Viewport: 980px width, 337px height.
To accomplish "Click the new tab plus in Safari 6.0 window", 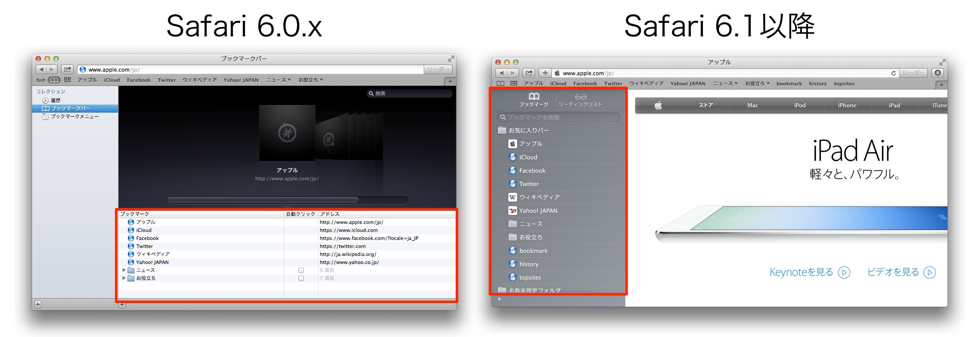I will point(450,81).
